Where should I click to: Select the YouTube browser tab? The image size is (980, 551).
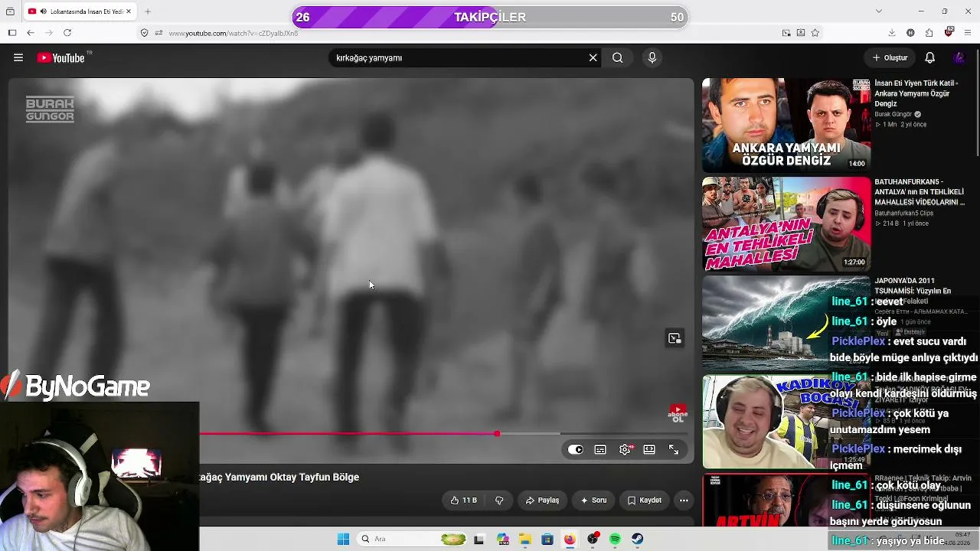(x=81, y=11)
